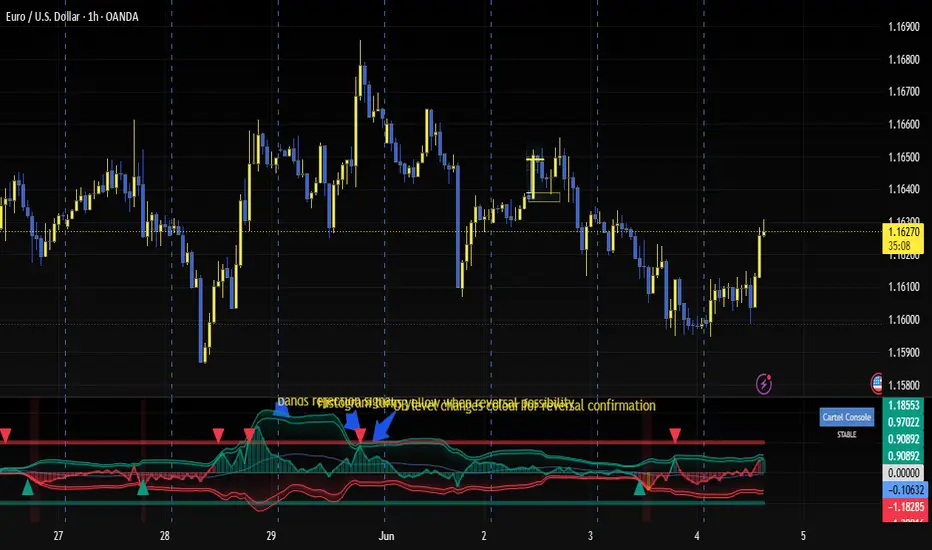The image size is (932, 550).
Task: Select the yellow 1.16270 current price label
Action: point(903,232)
